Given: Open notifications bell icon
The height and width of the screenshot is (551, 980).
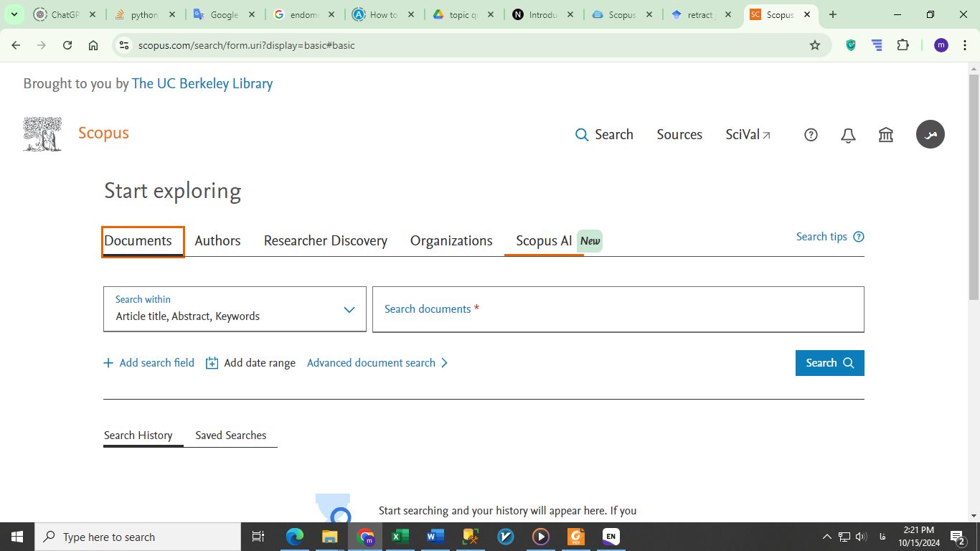Looking at the screenshot, I should click(x=848, y=135).
